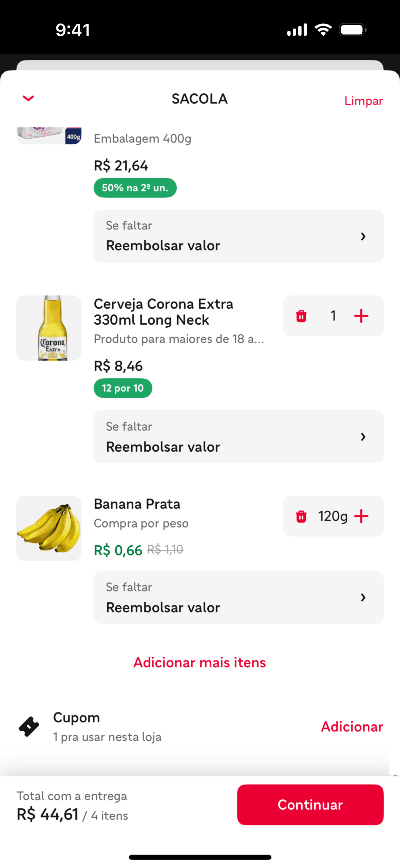Tap the coupon ticket icon

tap(29, 727)
